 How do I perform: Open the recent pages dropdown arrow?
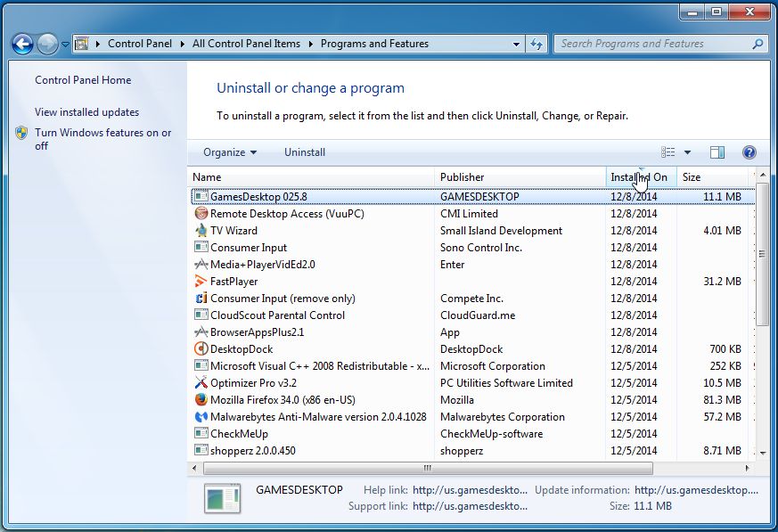(x=65, y=45)
